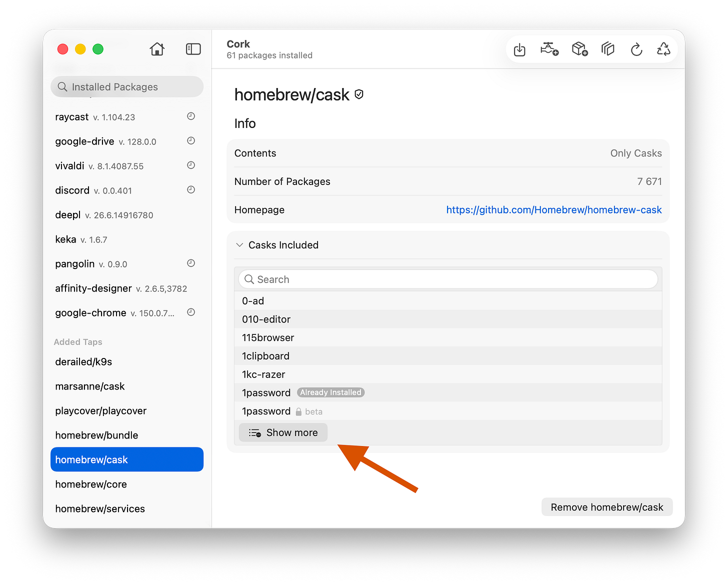The image size is (728, 585).
Task: Click the clock icon next to vivaldi
Action: (191, 165)
